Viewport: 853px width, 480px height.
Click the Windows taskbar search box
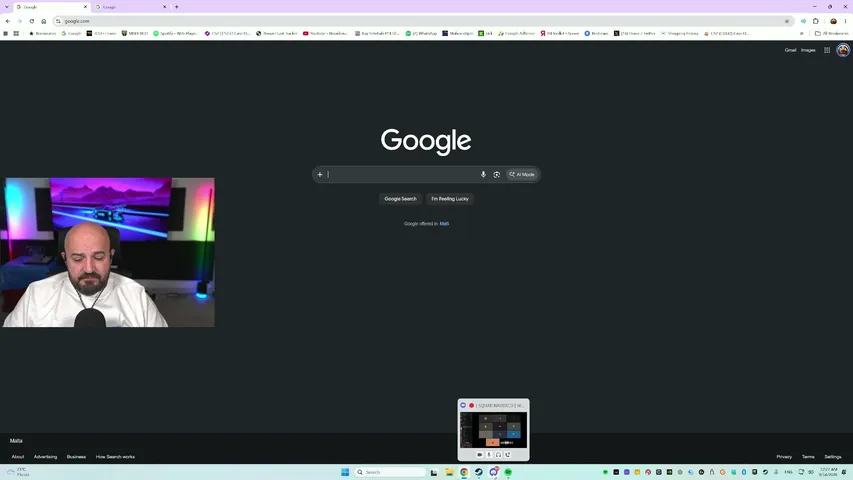coord(390,472)
